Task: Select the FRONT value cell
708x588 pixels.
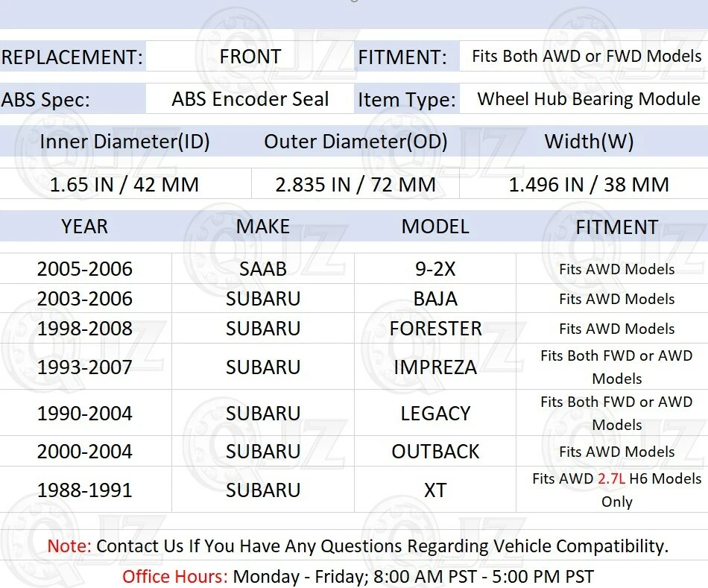Action: [x=250, y=57]
